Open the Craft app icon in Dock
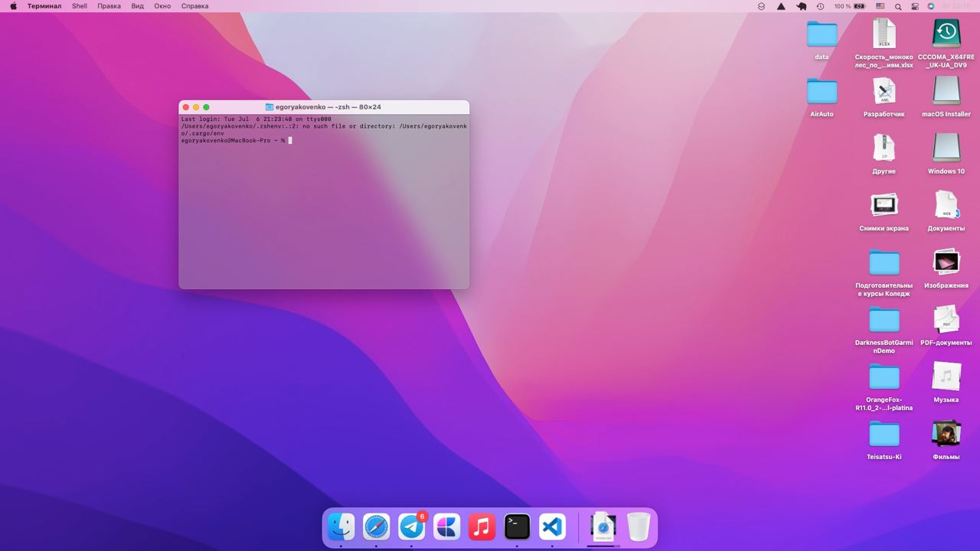The width and height of the screenshot is (980, 551). [x=447, y=527]
